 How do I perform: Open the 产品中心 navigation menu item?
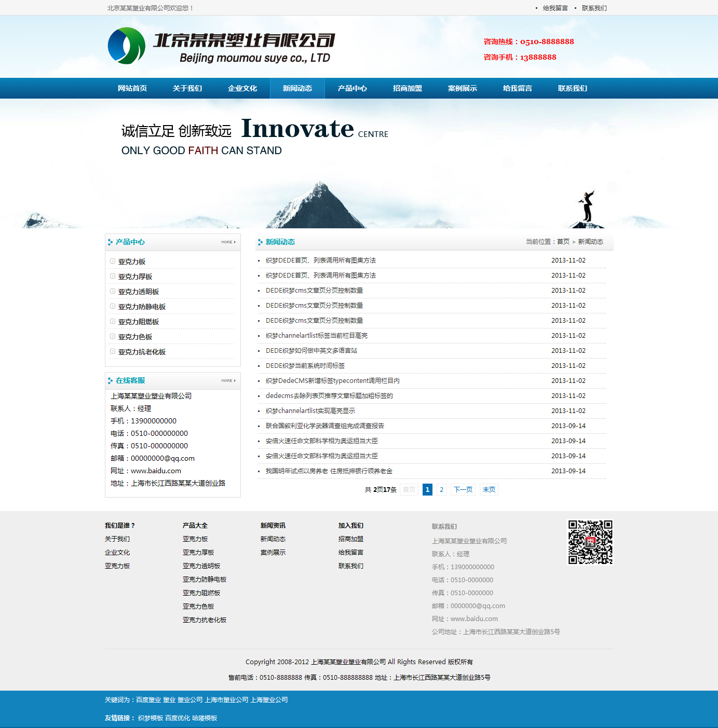pos(352,88)
